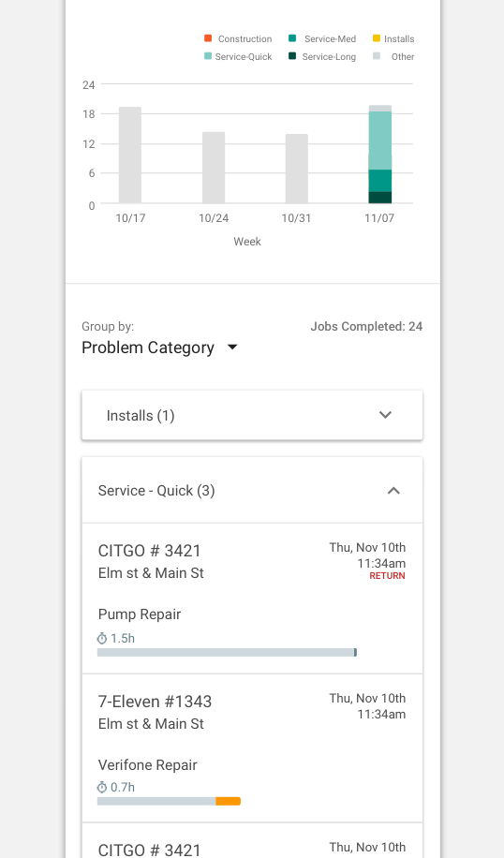Click the 11/07 week axis label
The height and width of the screenshot is (858, 504).
click(379, 218)
